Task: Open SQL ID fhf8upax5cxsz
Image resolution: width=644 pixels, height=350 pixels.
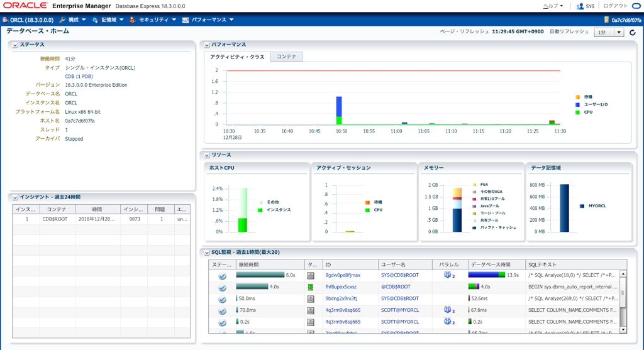Action: coord(341,287)
